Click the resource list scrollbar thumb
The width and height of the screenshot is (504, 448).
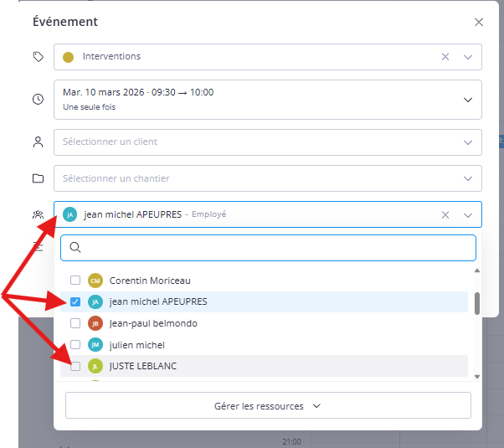point(477,303)
